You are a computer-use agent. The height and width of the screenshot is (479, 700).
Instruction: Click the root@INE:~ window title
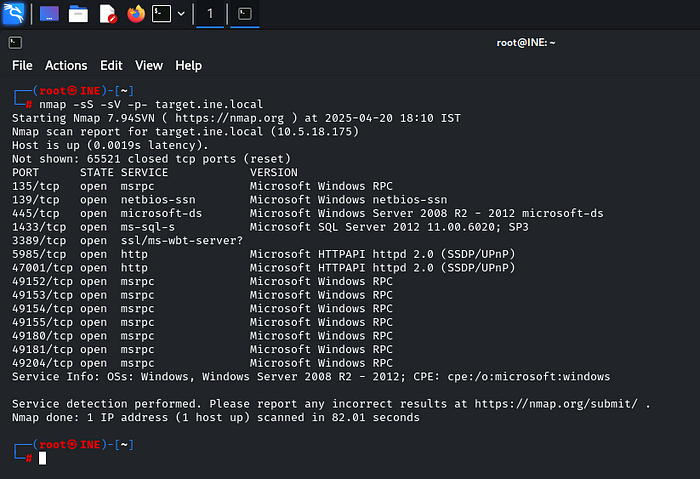[x=526, y=42]
